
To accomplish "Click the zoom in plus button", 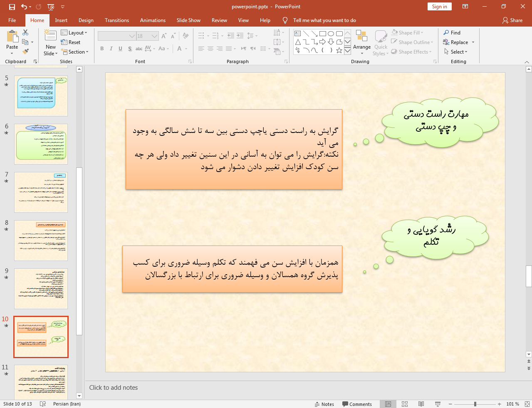I will click(500, 404).
